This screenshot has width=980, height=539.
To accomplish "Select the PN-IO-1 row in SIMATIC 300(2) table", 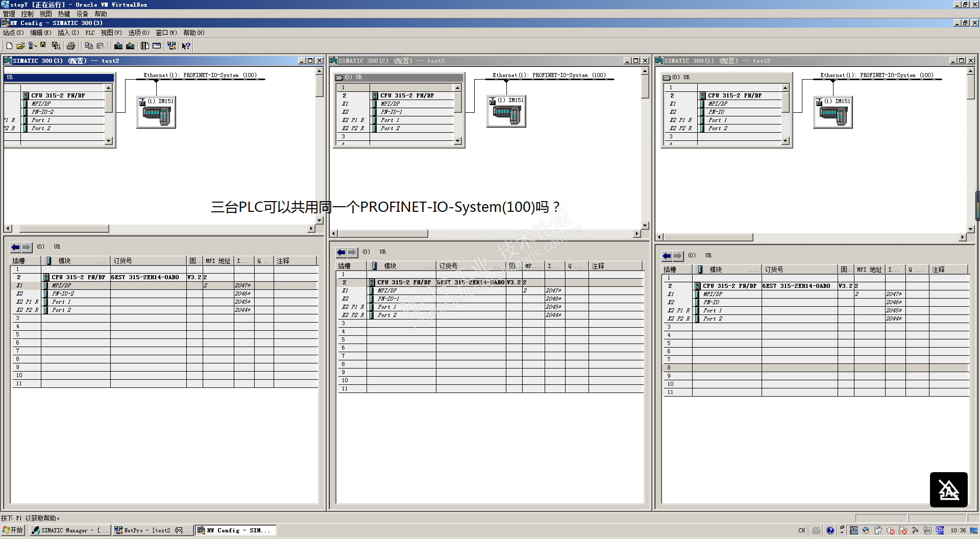I will tap(491, 299).
